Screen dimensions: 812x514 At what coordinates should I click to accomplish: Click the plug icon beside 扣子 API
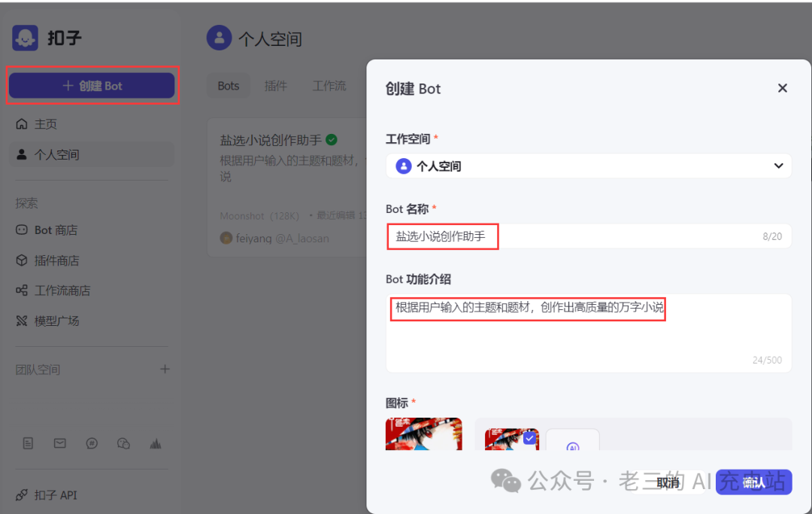click(22, 495)
